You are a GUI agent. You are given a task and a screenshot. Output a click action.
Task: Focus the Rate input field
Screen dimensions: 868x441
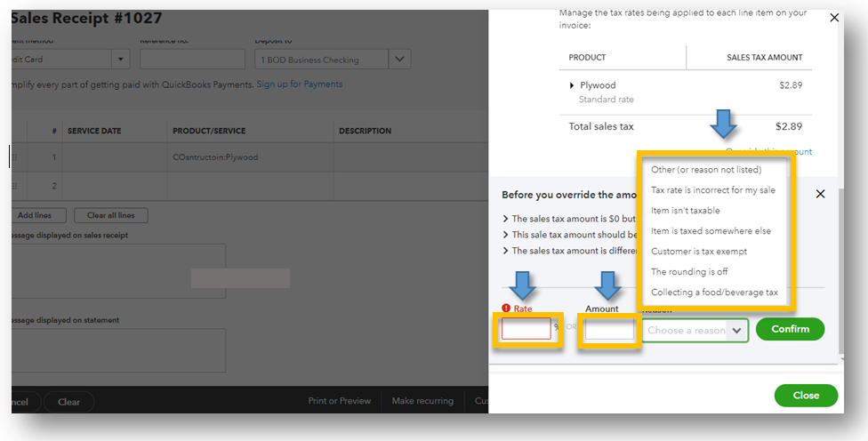click(526, 329)
